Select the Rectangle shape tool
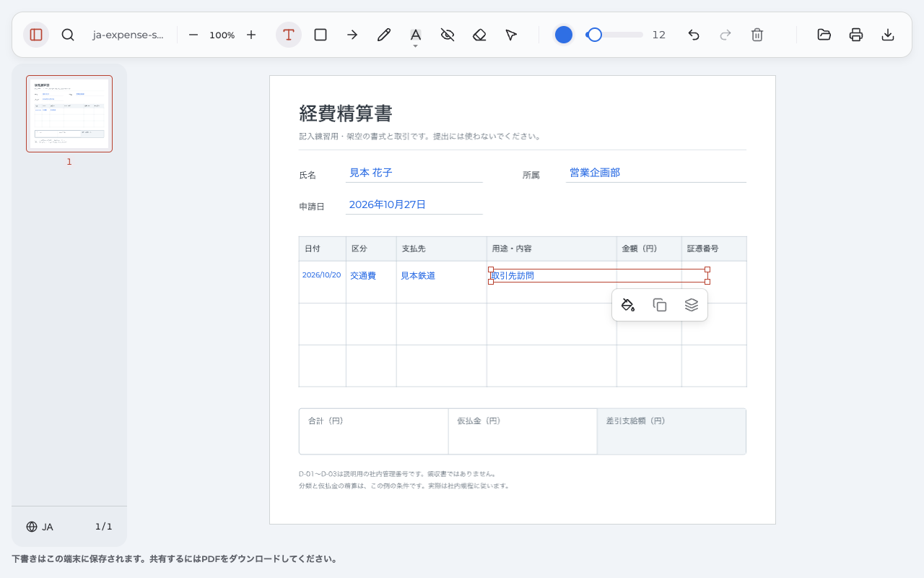This screenshot has width=924, height=578. pyautogui.click(x=321, y=35)
